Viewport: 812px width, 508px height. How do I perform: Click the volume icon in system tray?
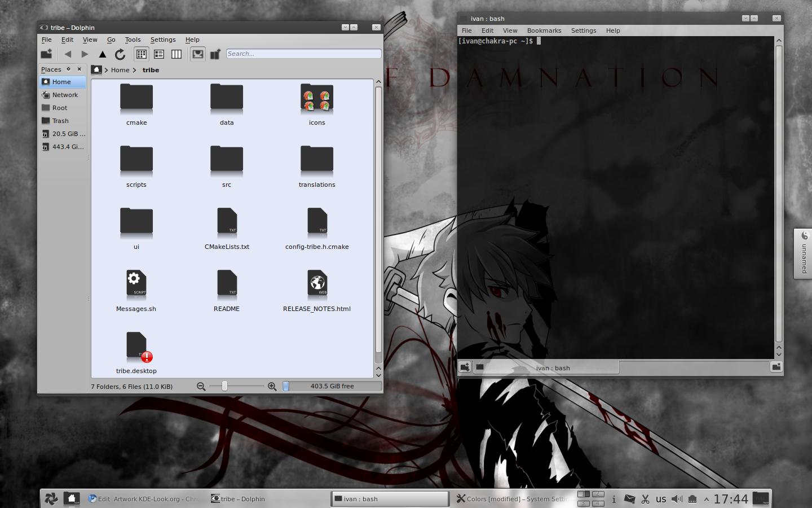point(677,499)
